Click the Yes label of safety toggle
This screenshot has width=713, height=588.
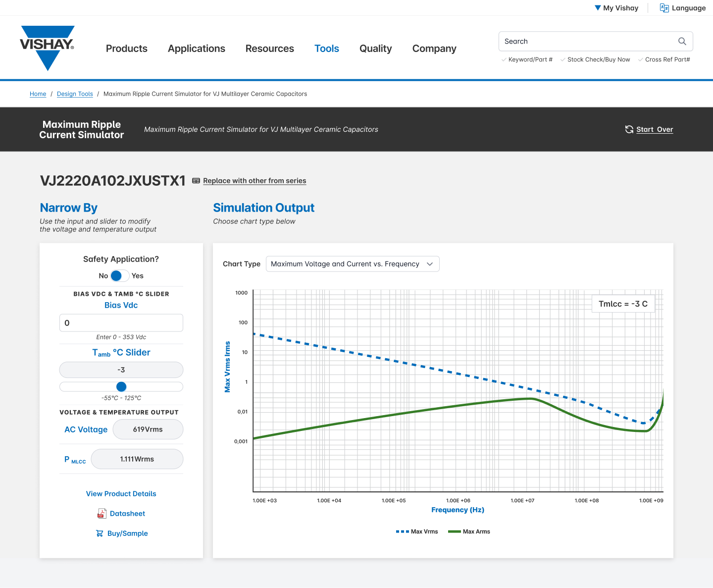point(138,276)
